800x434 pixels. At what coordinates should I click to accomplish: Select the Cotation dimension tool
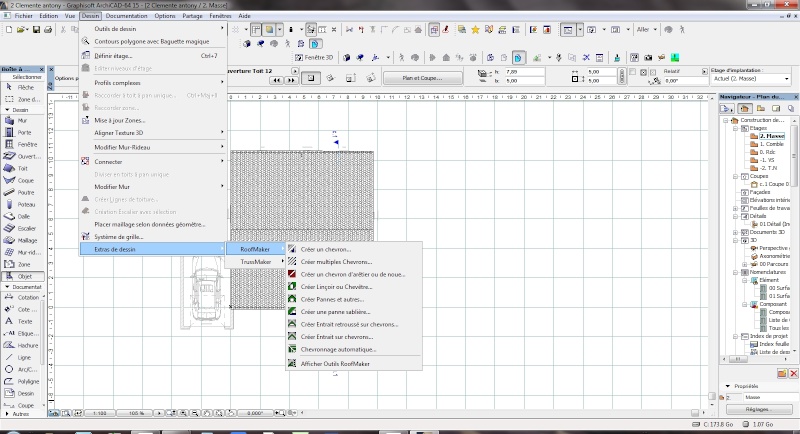22,298
